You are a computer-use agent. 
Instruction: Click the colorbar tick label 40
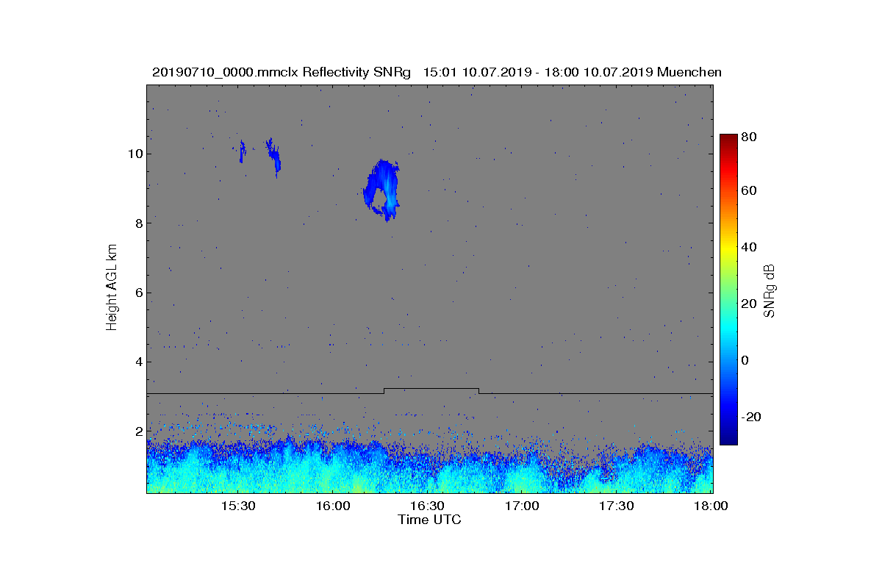750,247
